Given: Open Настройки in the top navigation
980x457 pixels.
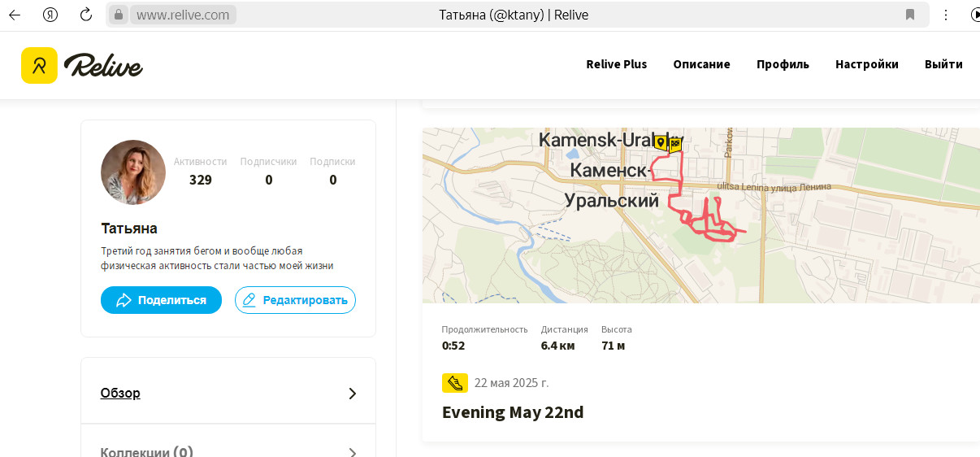Looking at the screenshot, I should (867, 64).
